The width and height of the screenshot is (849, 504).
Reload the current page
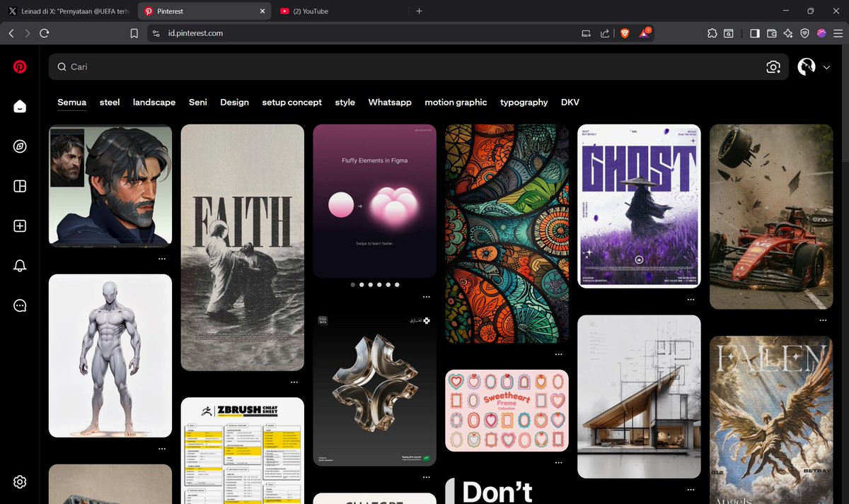tap(45, 33)
